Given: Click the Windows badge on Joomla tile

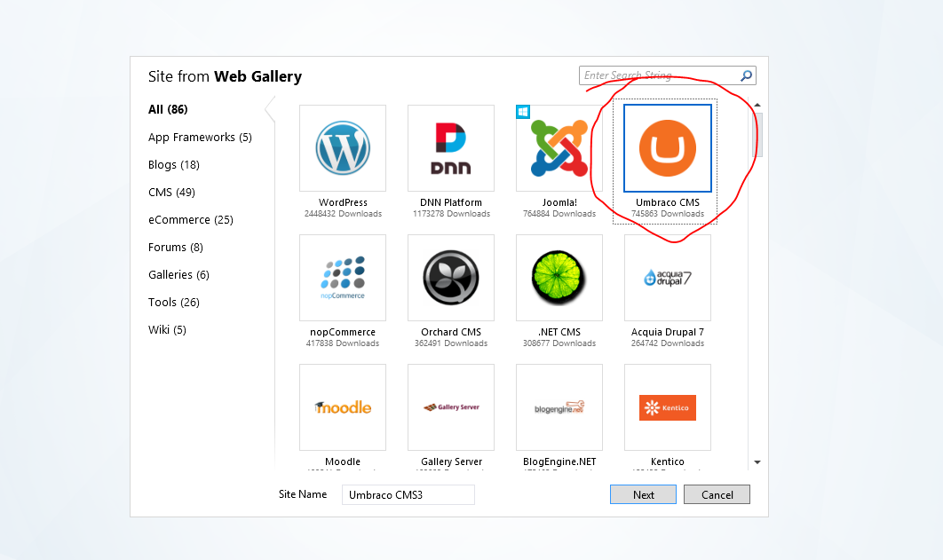Looking at the screenshot, I should [x=523, y=112].
